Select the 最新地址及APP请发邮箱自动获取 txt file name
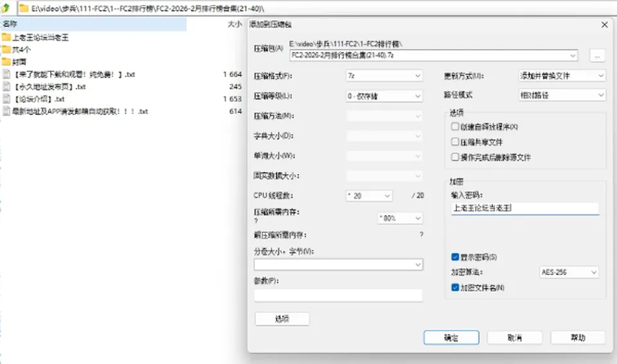Image resolution: width=617 pixels, height=364 pixels. (80, 111)
